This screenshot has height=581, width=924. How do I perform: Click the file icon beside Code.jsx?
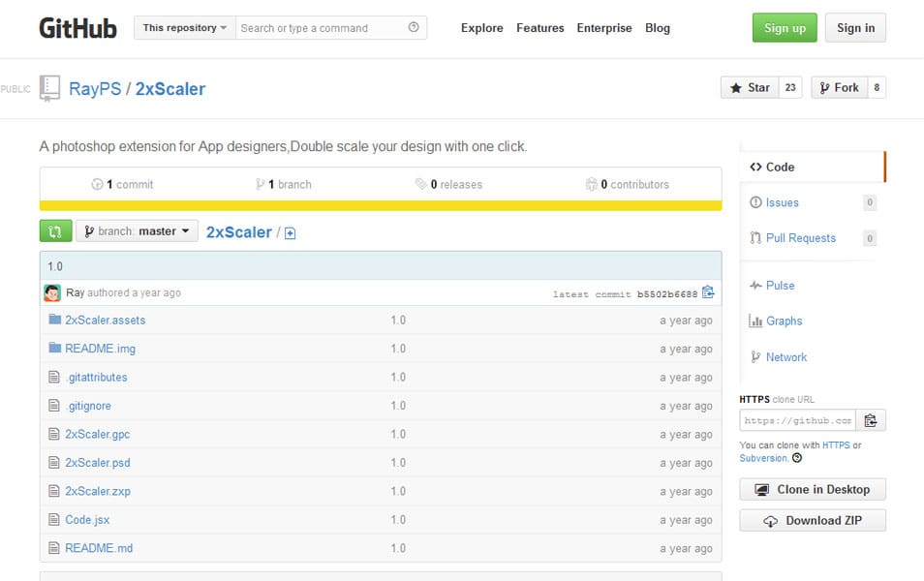click(x=54, y=519)
